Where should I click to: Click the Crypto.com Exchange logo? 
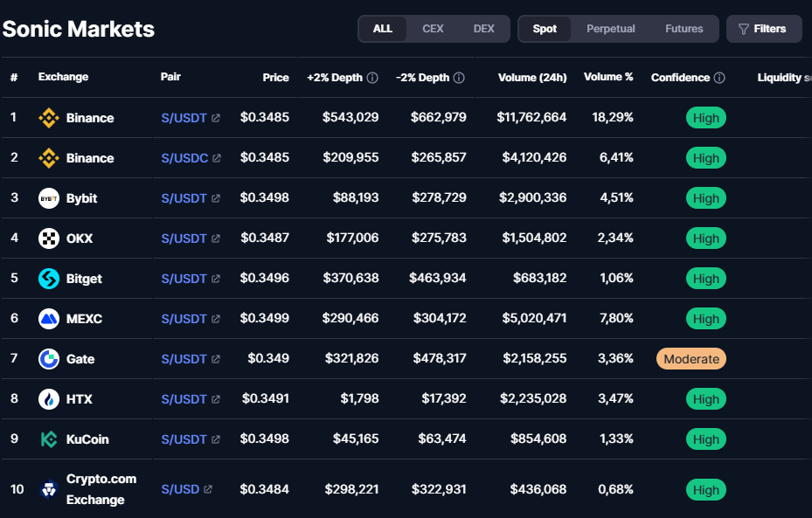(49, 489)
